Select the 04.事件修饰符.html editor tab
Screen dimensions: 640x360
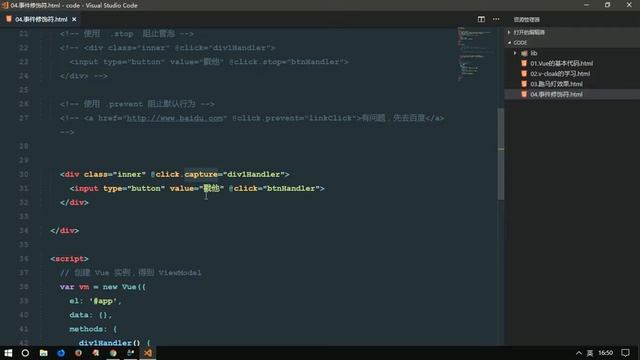(41, 19)
